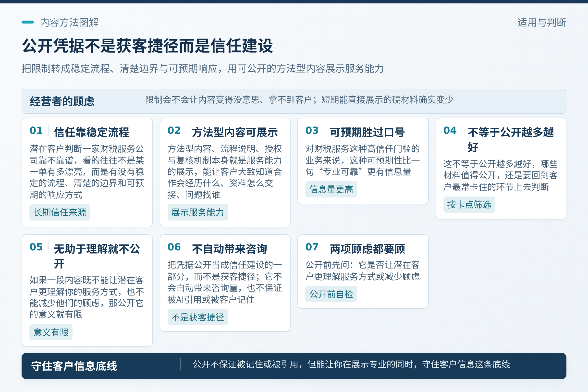Click card heading '不等于公开越多越好'
The image size is (588, 392).
tap(511, 140)
